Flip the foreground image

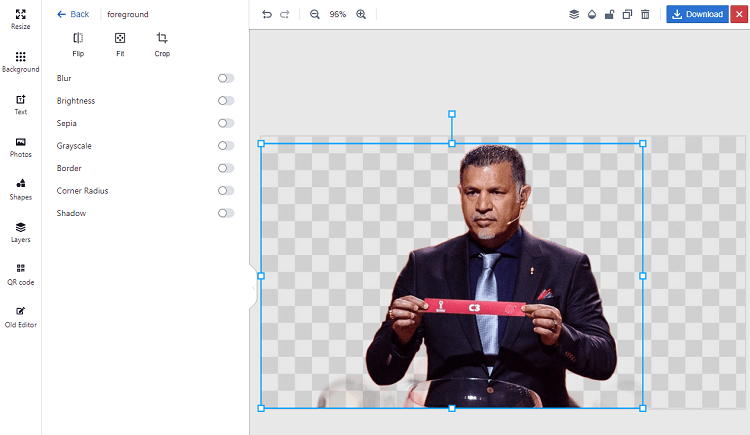coord(78,45)
